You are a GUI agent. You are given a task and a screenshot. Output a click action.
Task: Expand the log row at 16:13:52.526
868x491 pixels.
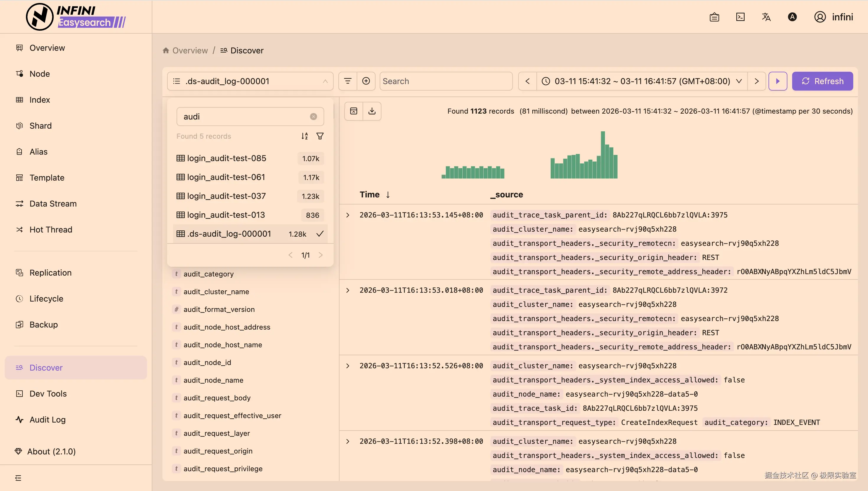pyautogui.click(x=348, y=366)
